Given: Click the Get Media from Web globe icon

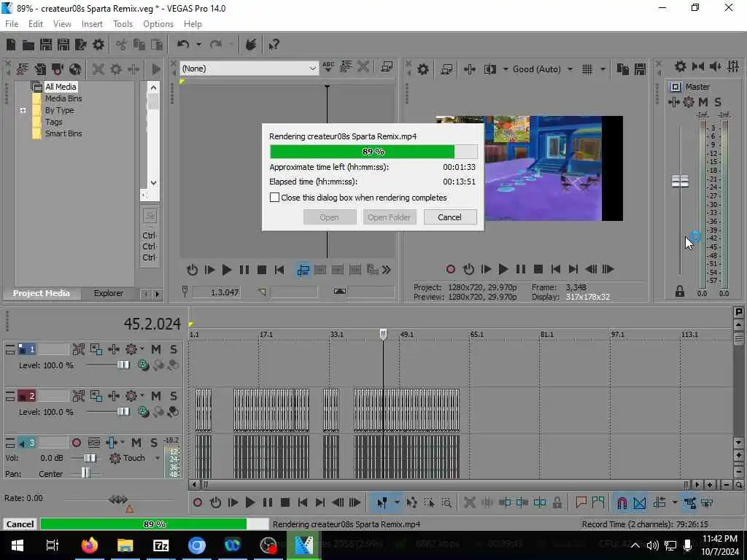Looking at the screenshot, I should pyautogui.click(x=75, y=69).
